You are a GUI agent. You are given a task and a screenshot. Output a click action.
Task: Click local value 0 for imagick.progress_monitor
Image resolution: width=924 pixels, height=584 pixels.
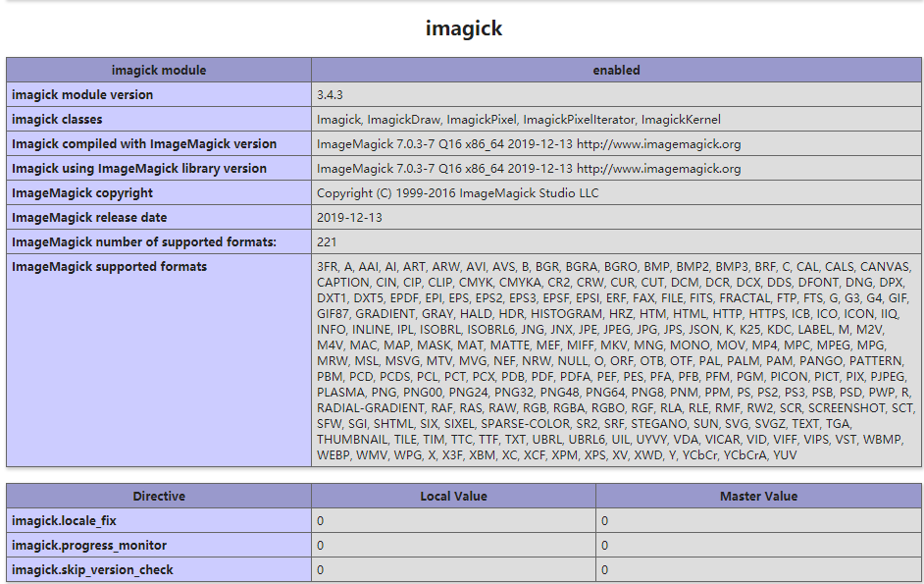tap(320, 546)
